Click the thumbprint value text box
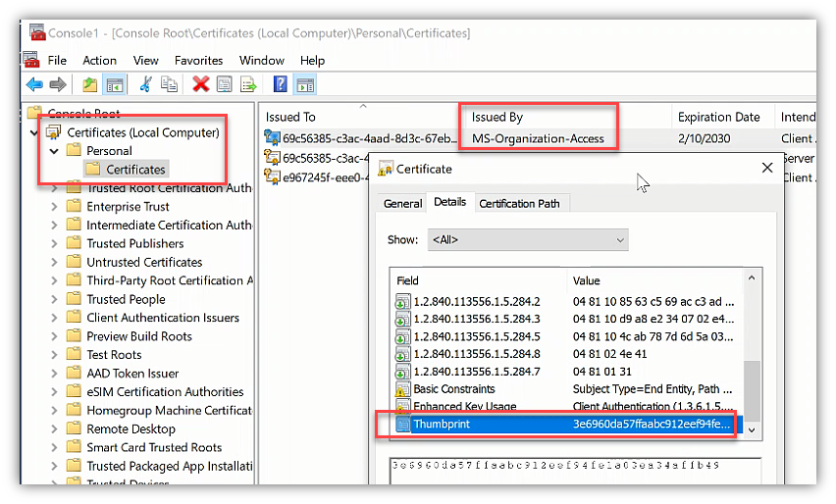 (x=575, y=471)
